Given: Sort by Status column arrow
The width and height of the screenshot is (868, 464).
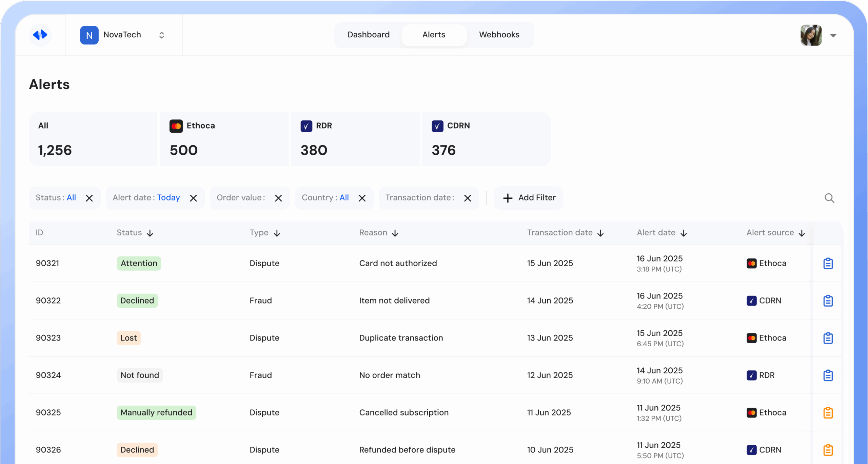Looking at the screenshot, I should coord(150,233).
